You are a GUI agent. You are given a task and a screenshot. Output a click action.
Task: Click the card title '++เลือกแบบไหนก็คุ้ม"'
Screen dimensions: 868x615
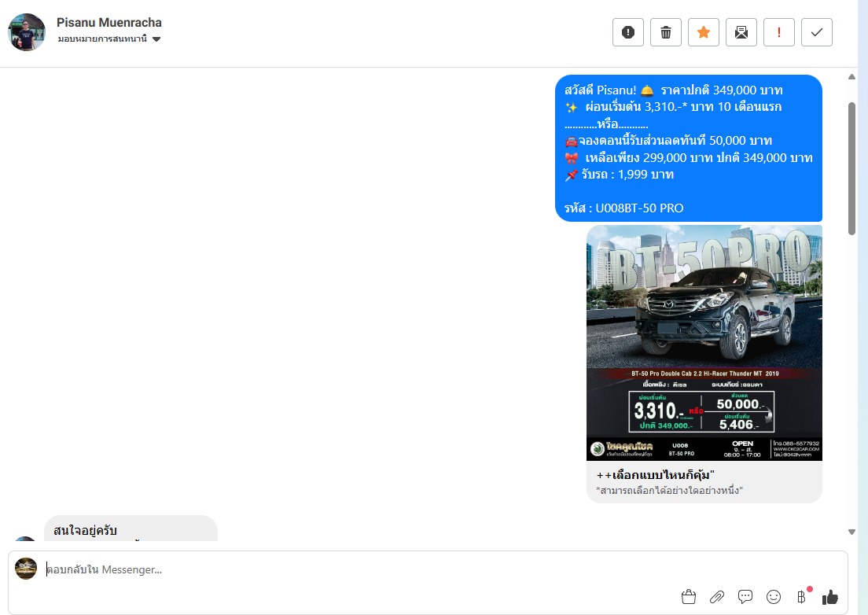tap(656, 475)
